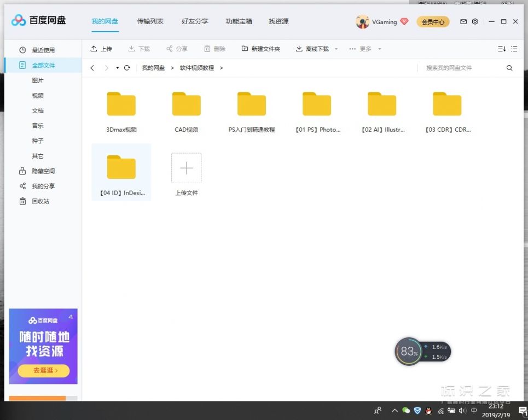Screen dimensions: 528x420
Task: Open navigation history dropdown arrow
Action: pos(117,68)
